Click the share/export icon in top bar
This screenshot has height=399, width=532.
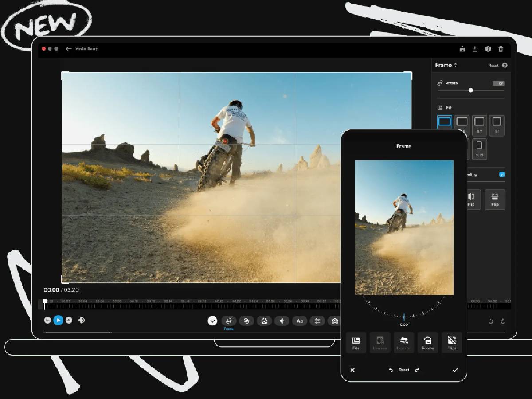475,49
